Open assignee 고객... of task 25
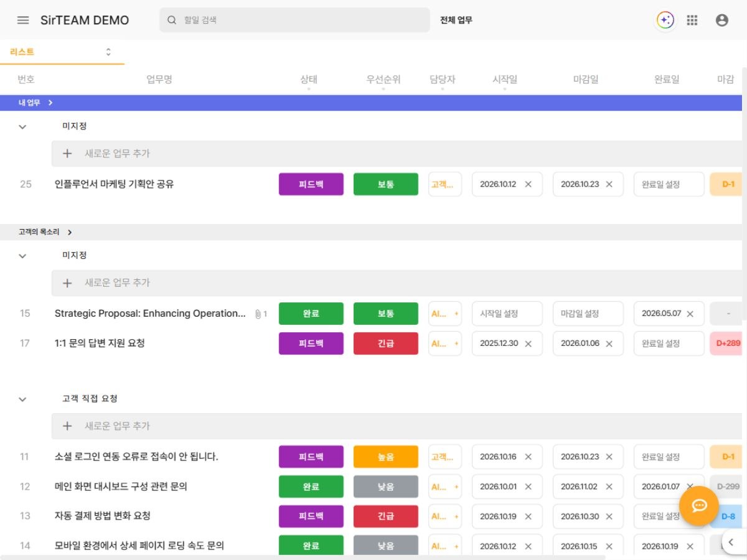This screenshot has height=560, width=747. pyautogui.click(x=445, y=184)
